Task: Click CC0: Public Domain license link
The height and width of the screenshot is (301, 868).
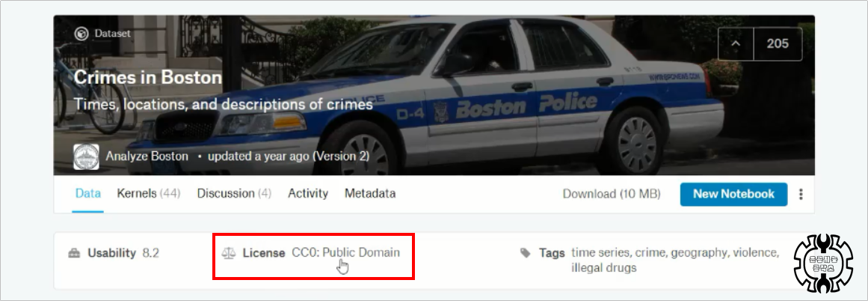Action: (345, 253)
